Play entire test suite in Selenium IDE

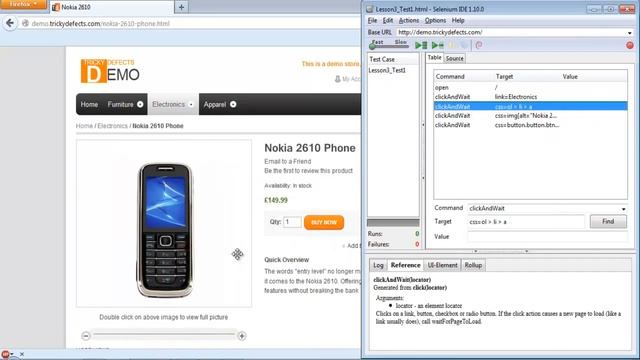pyautogui.click(x=421, y=45)
